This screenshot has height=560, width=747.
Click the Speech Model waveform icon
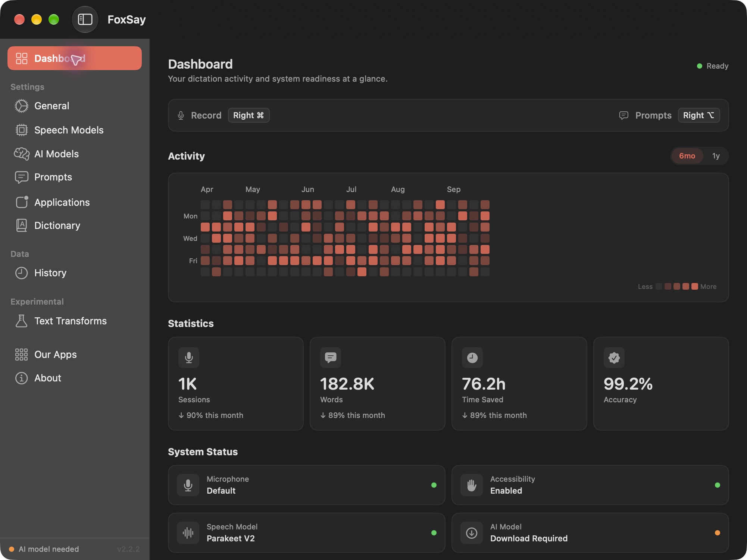pos(188,533)
